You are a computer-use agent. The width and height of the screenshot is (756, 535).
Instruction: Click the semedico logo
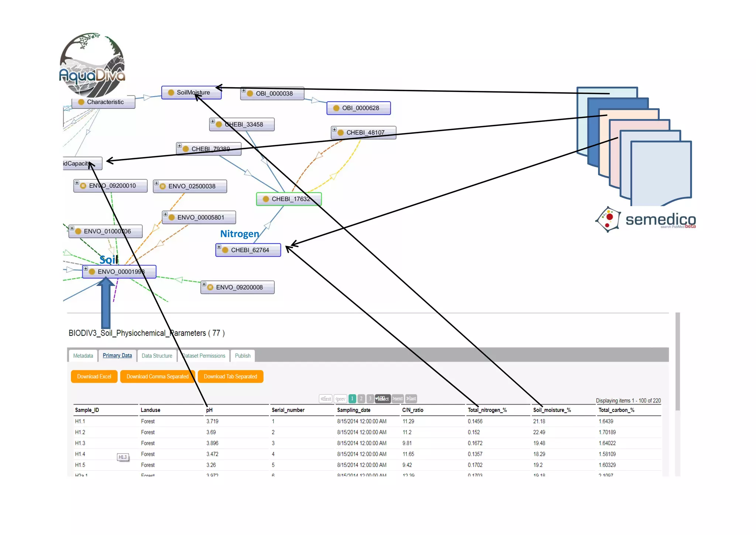[646, 219]
